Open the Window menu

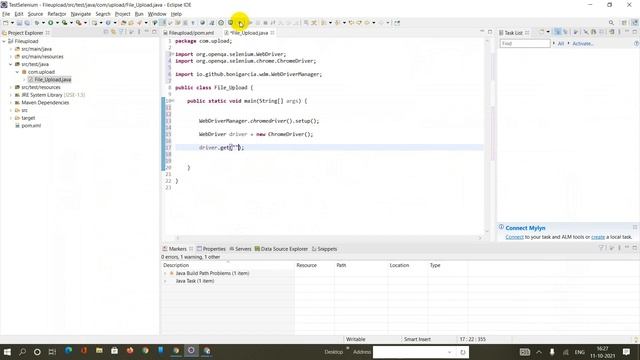tap(157, 14)
